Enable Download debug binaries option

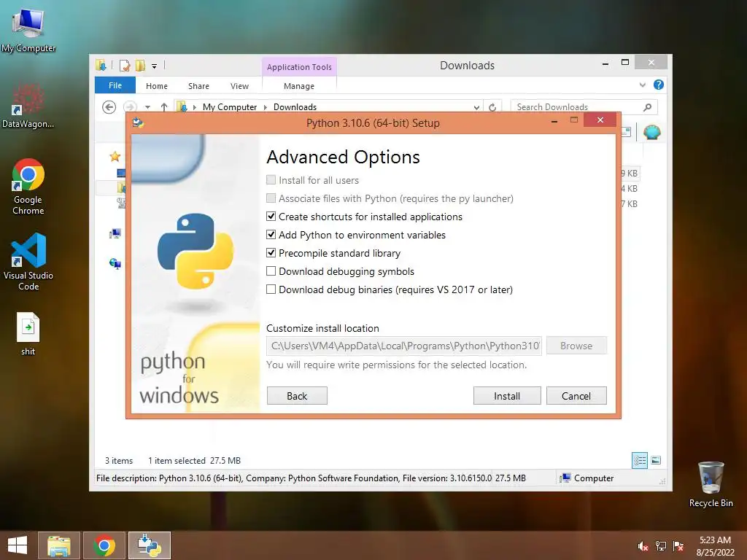271,289
